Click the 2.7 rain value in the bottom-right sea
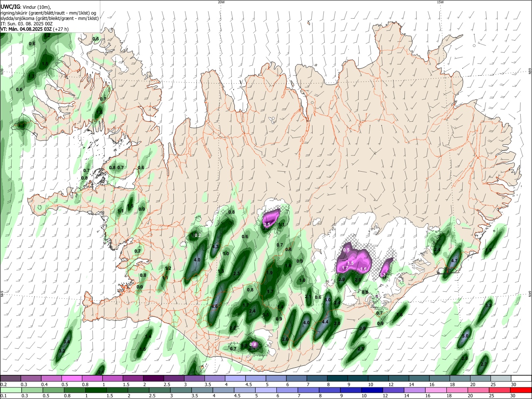 coord(483,364)
